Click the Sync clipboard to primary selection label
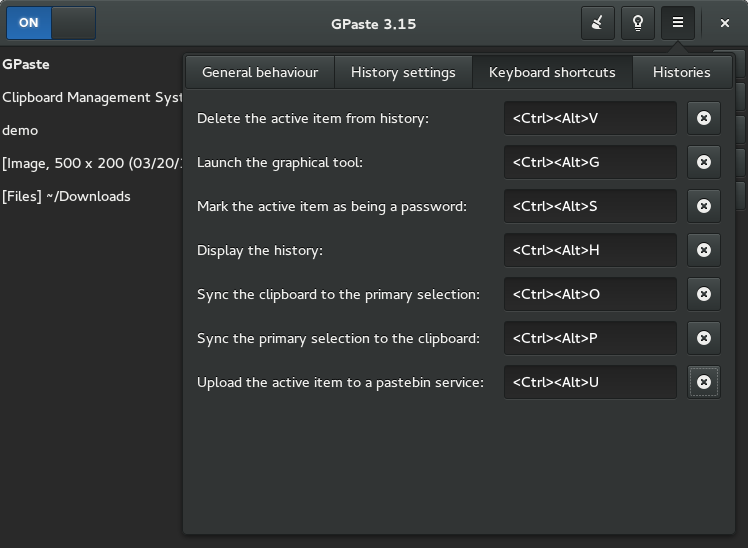This screenshot has width=748, height=548. tap(339, 294)
